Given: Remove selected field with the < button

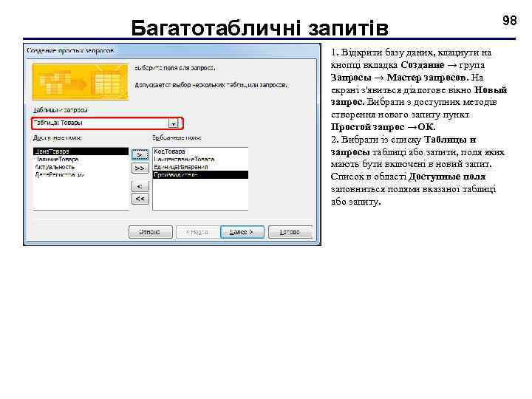Looking at the screenshot, I should point(140,186).
